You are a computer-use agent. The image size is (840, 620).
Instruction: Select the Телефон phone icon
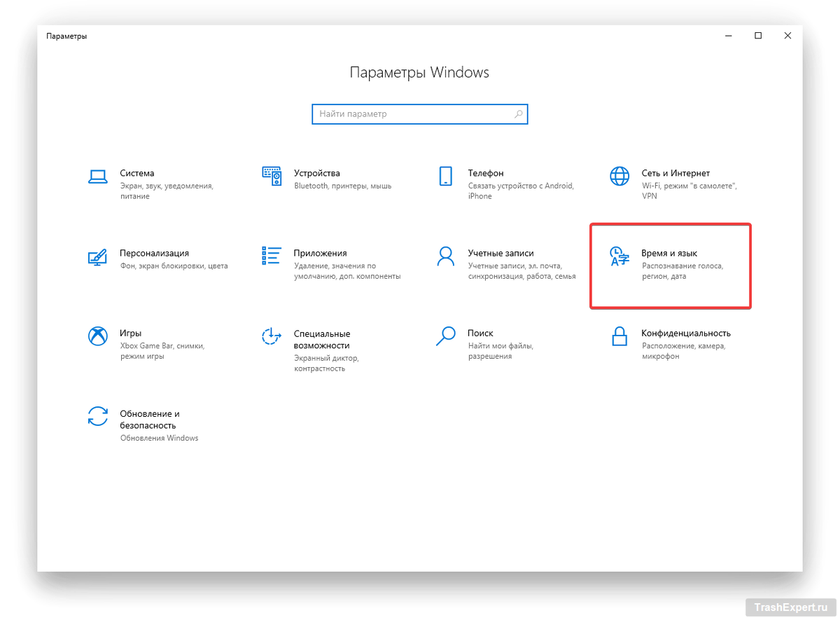click(445, 176)
